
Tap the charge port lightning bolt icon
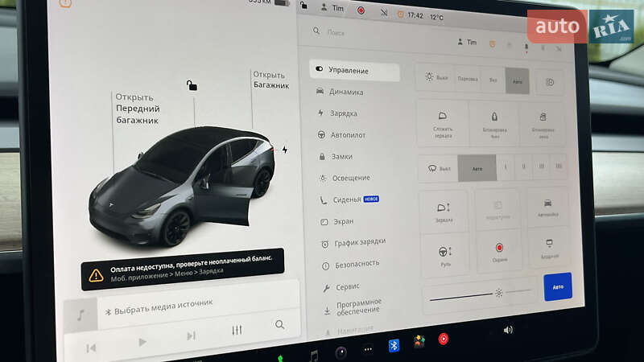coord(285,150)
